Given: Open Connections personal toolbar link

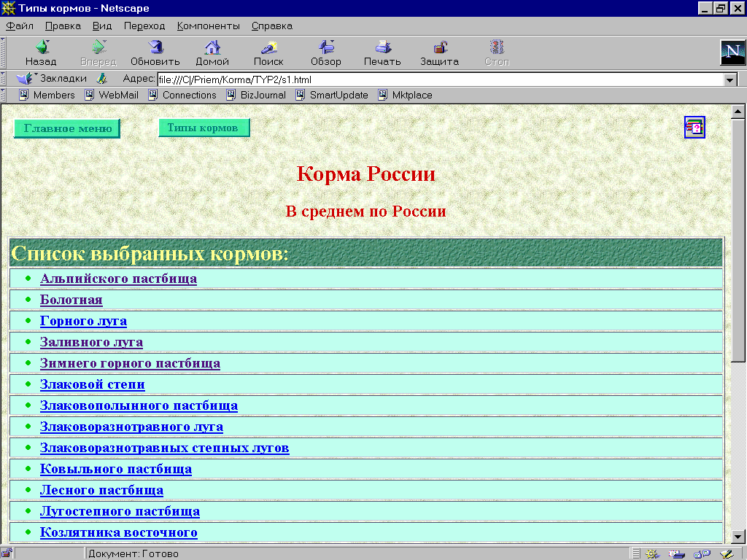Looking at the screenshot, I should click(x=182, y=96).
